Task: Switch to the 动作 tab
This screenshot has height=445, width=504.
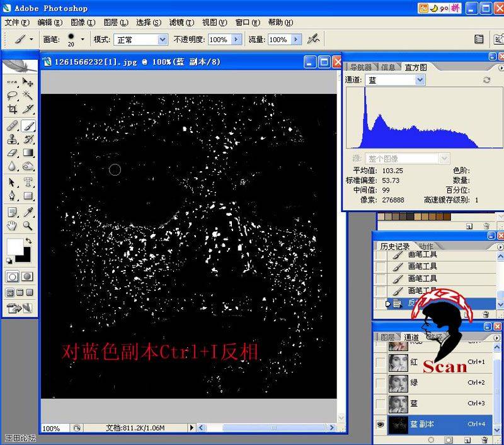Action: pos(427,246)
